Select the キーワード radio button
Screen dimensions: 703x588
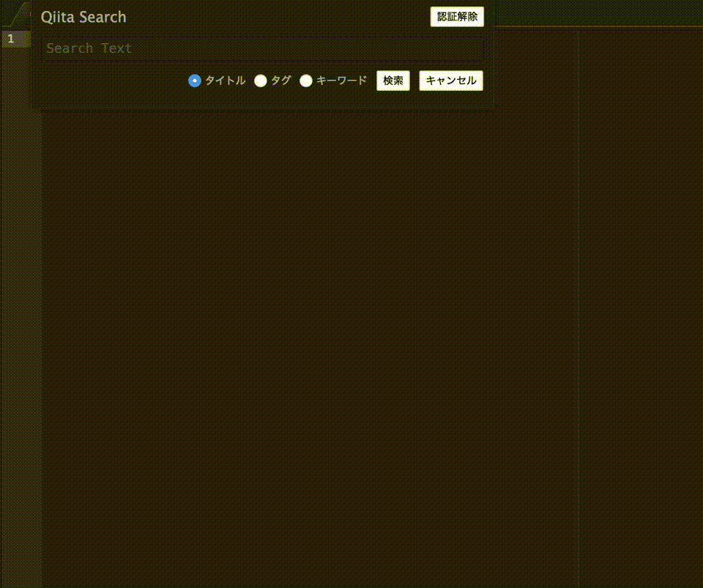click(306, 81)
